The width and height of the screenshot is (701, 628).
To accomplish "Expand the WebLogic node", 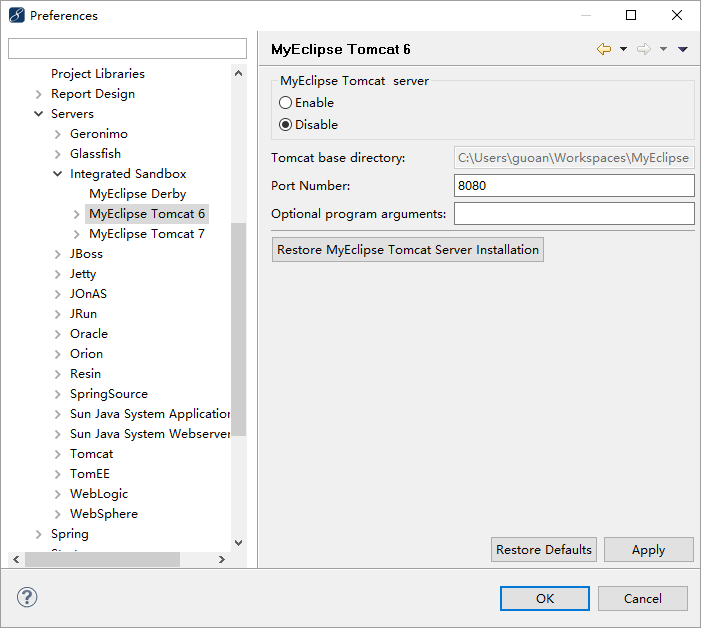I will 57,494.
